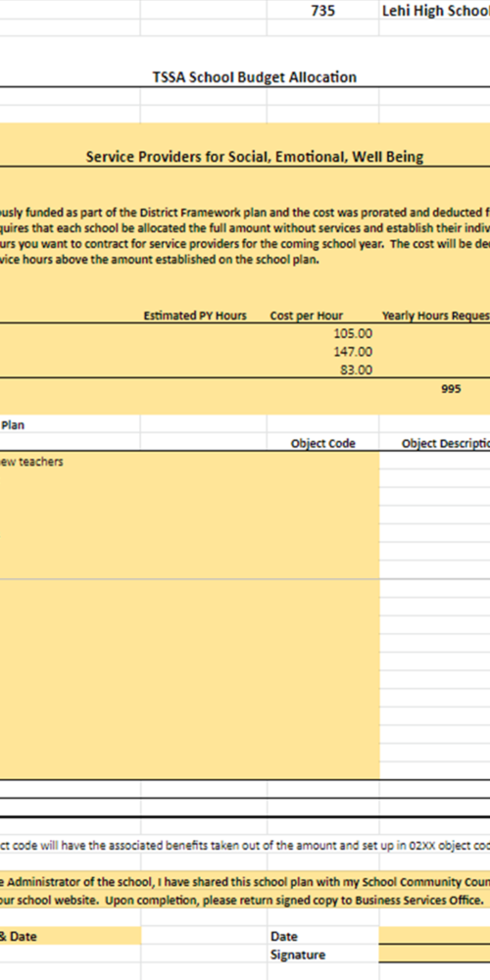
Task: Click the TSSA School Budget Allocation heading
Action: click(x=255, y=76)
